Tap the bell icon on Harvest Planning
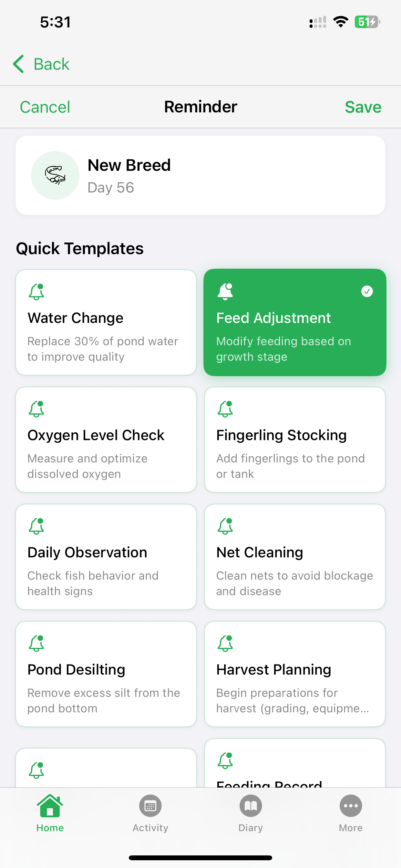401x868 pixels. point(225,643)
